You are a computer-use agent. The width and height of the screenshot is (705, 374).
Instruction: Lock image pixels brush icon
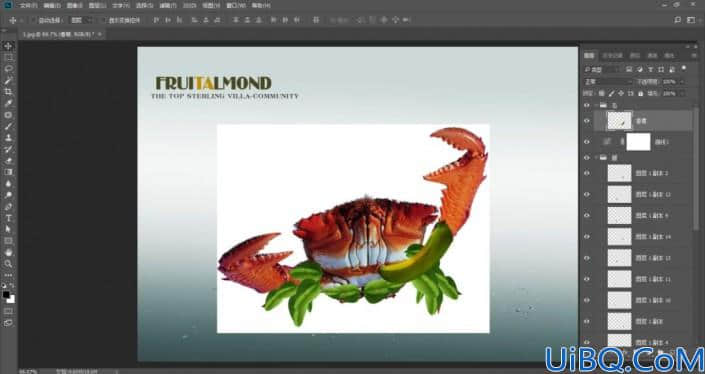pyautogui.click(x=611, y=94)
